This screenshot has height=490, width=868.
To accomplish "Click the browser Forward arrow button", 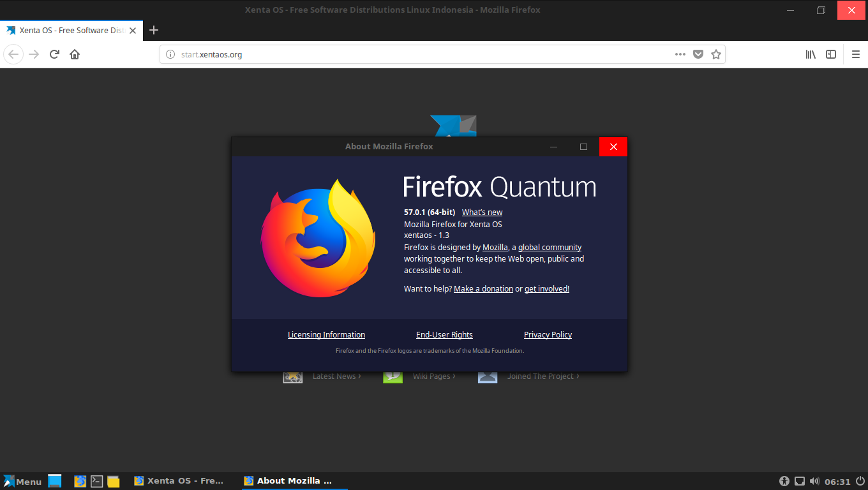I will [34, 54].
